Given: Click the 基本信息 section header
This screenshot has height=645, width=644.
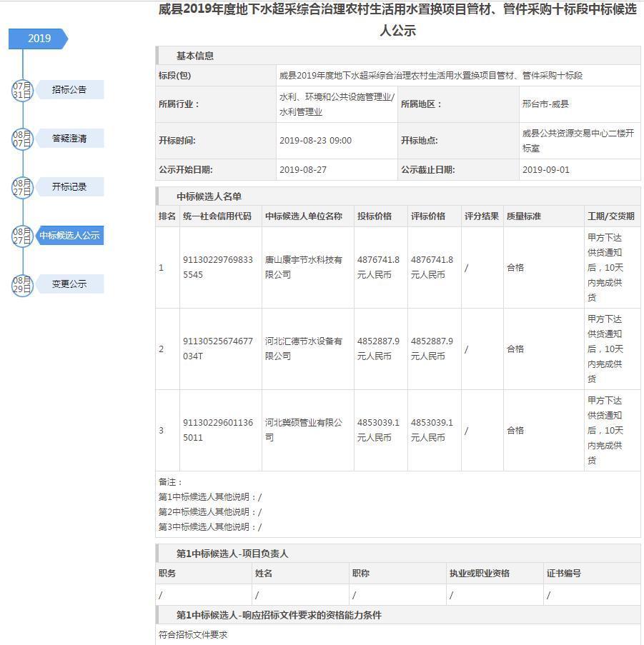Looking at the screenshot, I should [195, 56].
